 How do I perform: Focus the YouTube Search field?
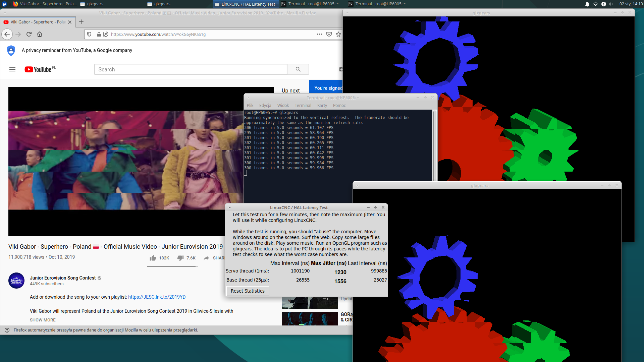click(x=191, y=69)
